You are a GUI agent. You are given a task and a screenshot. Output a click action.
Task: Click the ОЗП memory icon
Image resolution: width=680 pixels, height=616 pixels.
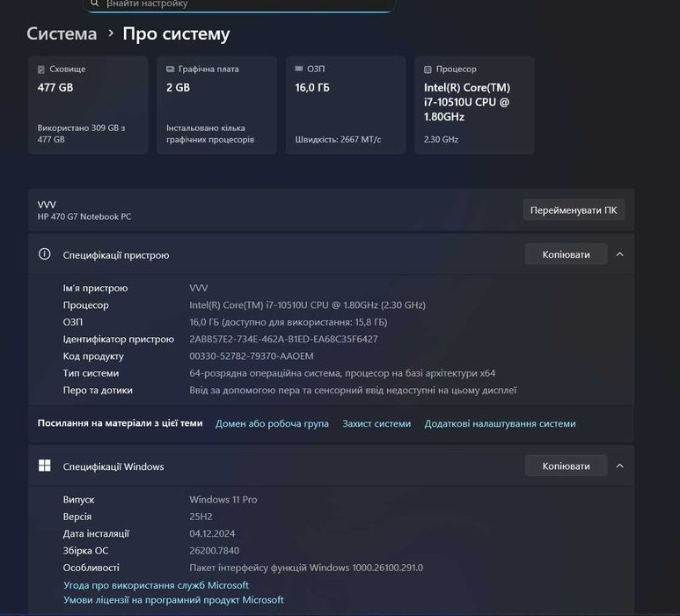(299, 69)
